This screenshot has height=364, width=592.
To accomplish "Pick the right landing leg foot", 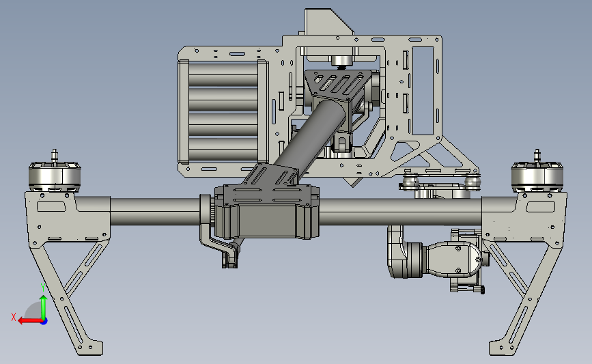I will click(502, 348).
